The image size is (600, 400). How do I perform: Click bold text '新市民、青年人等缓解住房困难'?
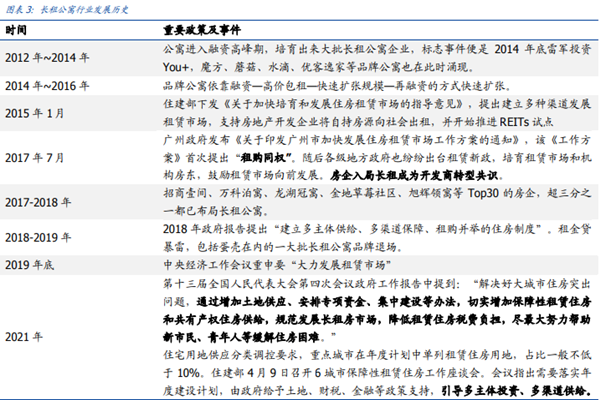pos(241,337)
